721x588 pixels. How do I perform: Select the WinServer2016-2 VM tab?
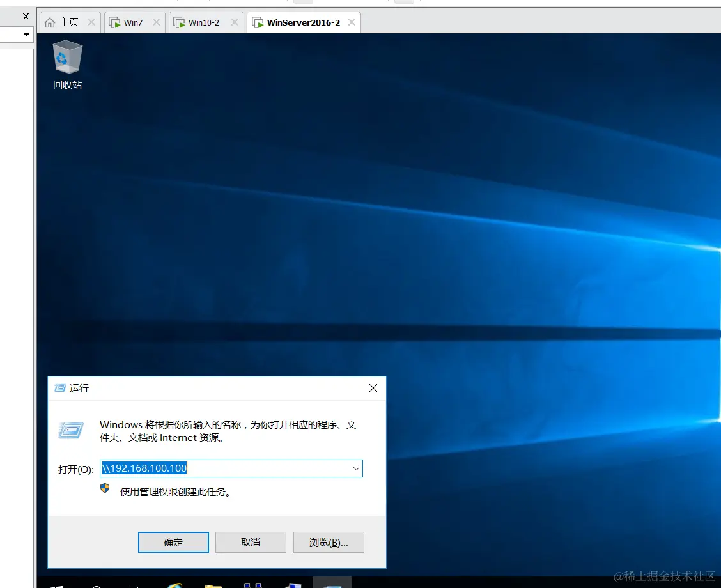point(303,22)
